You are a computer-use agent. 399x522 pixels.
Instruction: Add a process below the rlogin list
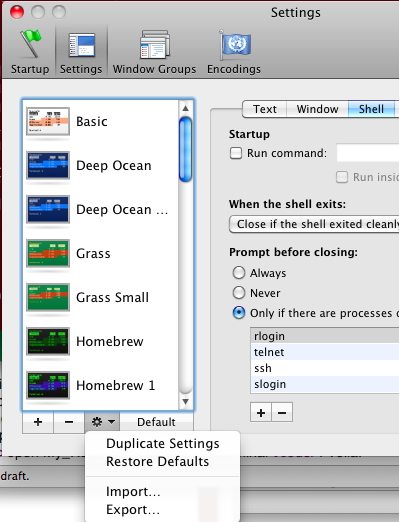(x=261, y=413)
